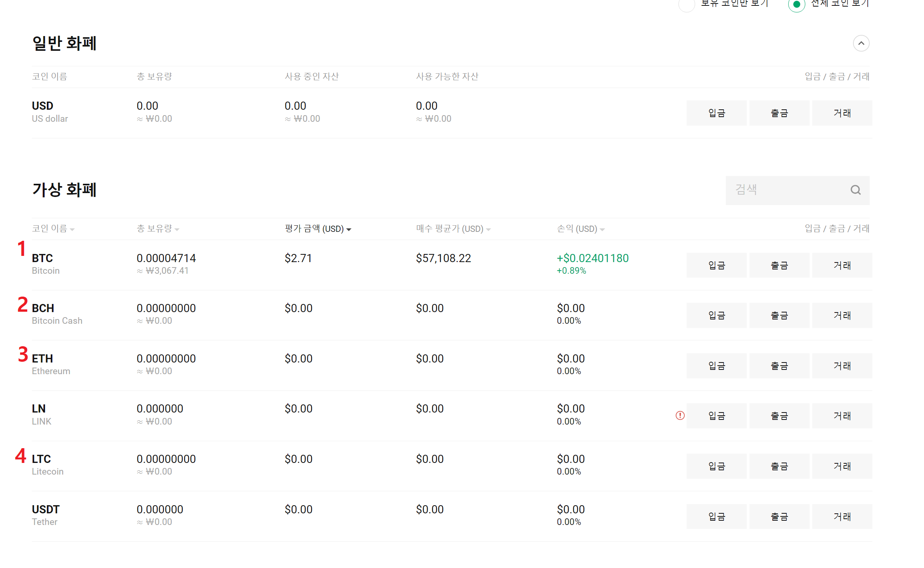Select 전체 코인 보기 radio button
Screen dimensions: 924x568
[x=796, y=5]
